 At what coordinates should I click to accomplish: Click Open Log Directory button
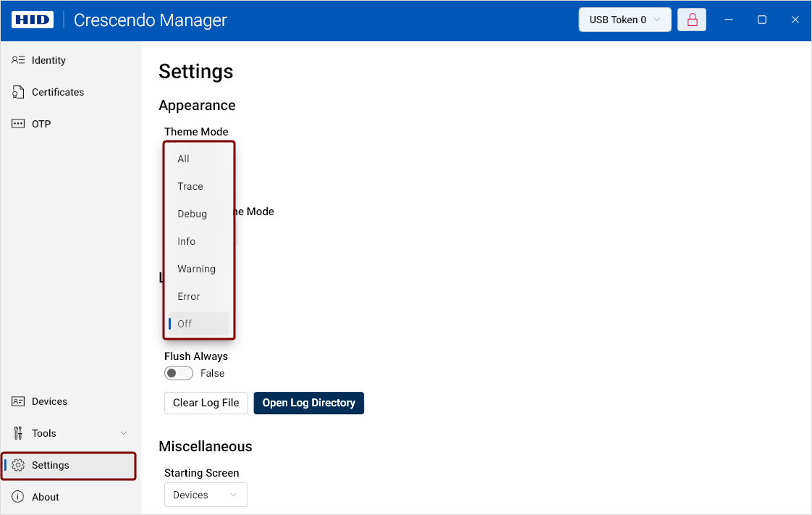pyautogui.click(x=308, y=403)
